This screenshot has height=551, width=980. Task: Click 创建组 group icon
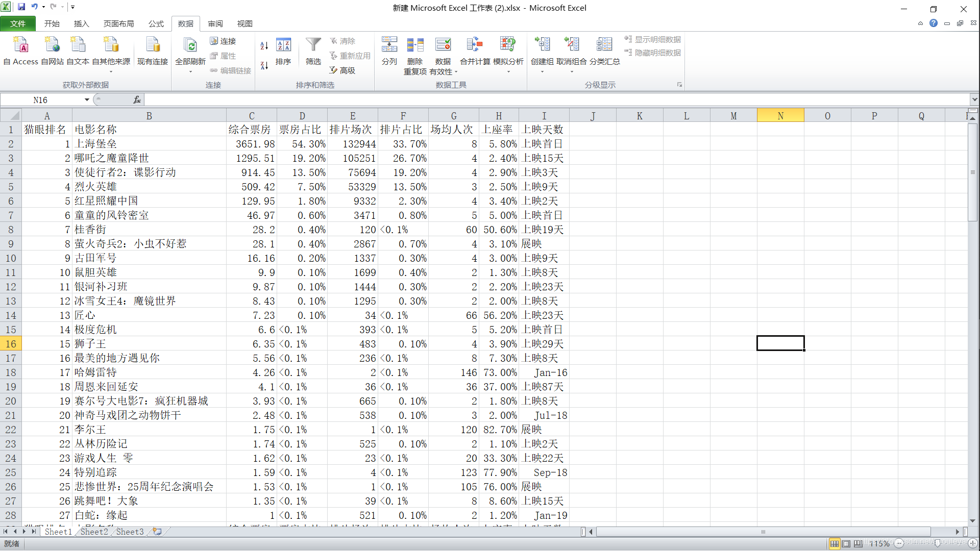[542, 45]
